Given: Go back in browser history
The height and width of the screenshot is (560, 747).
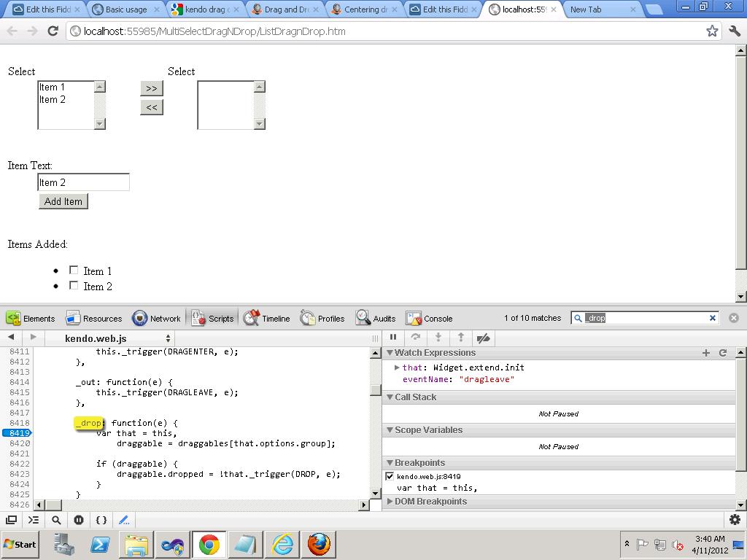Looking at the screenshot, I should [x=12, y=31].
